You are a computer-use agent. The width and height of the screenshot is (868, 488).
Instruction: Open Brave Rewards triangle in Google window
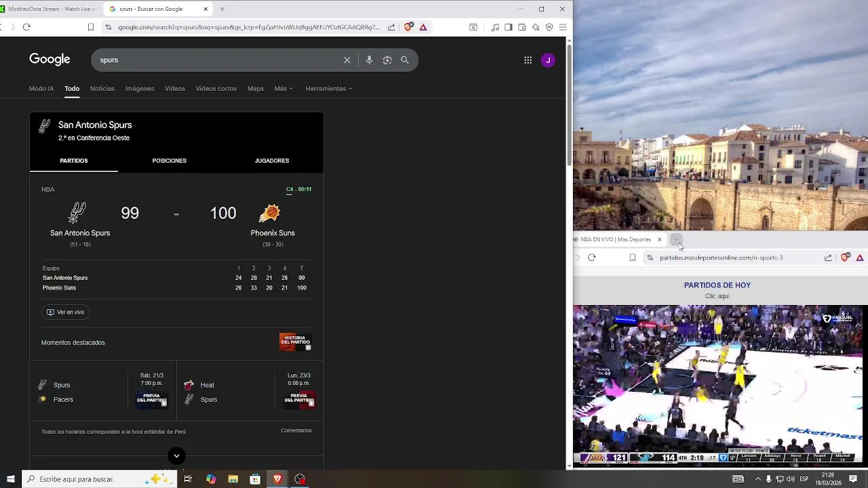423,27
